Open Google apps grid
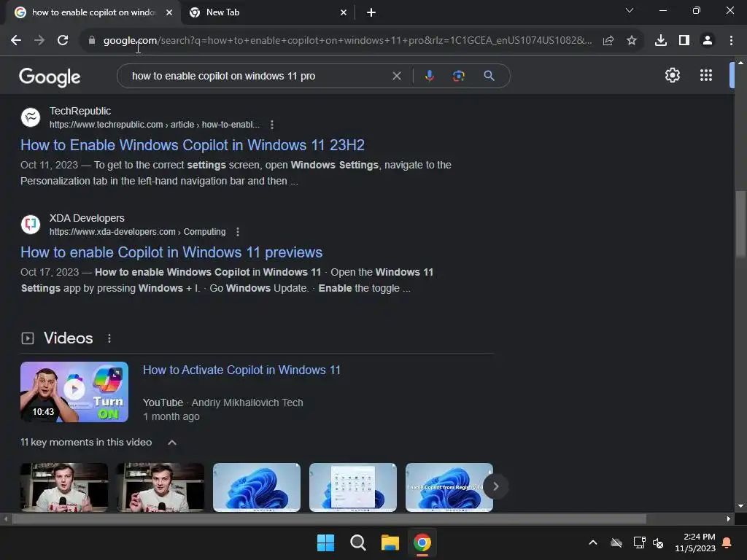Image resolution: width=747 pixels, height=560 pixels. pos(706,75)
